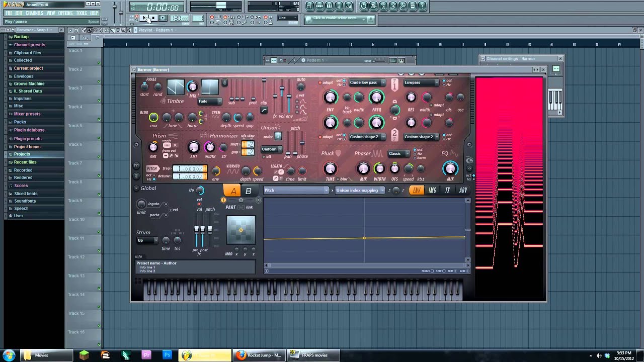Viewport: 644px width, 362px height.
Task: Click the timbre MIX knob
Action: coord(192,87)
